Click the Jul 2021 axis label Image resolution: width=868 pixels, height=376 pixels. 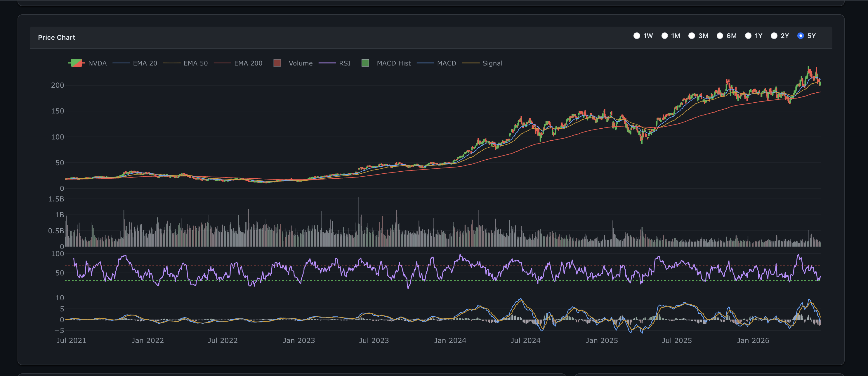point(72,340)
